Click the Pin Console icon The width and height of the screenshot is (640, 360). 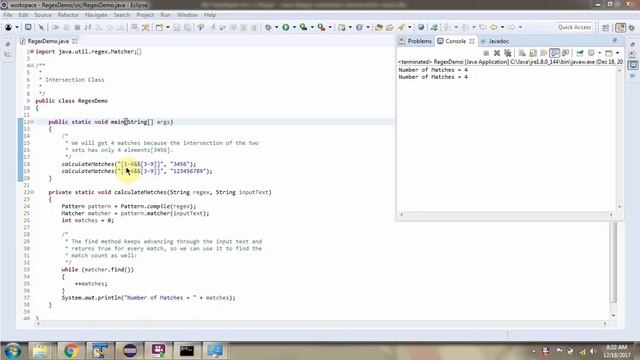[x=580, y=53]
